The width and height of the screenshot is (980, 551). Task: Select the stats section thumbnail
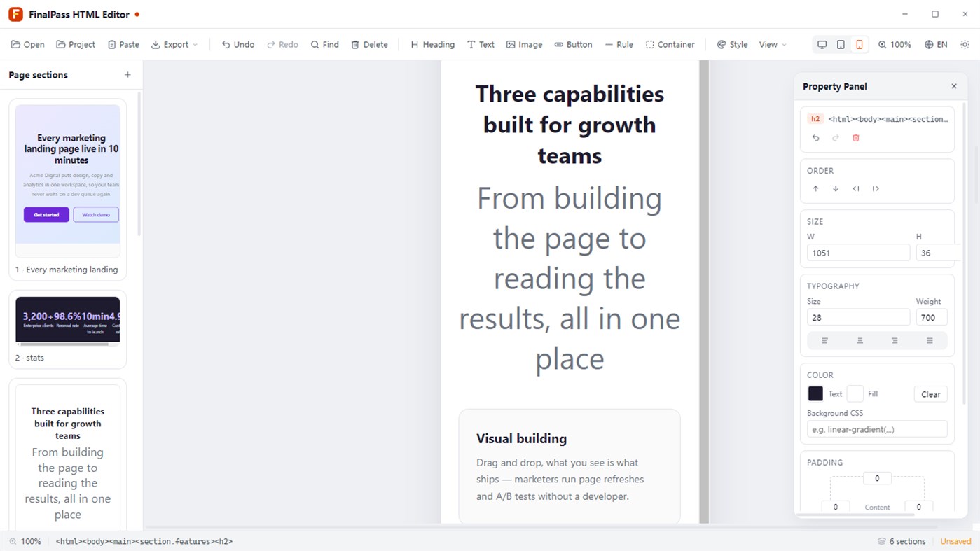[68, 321]
